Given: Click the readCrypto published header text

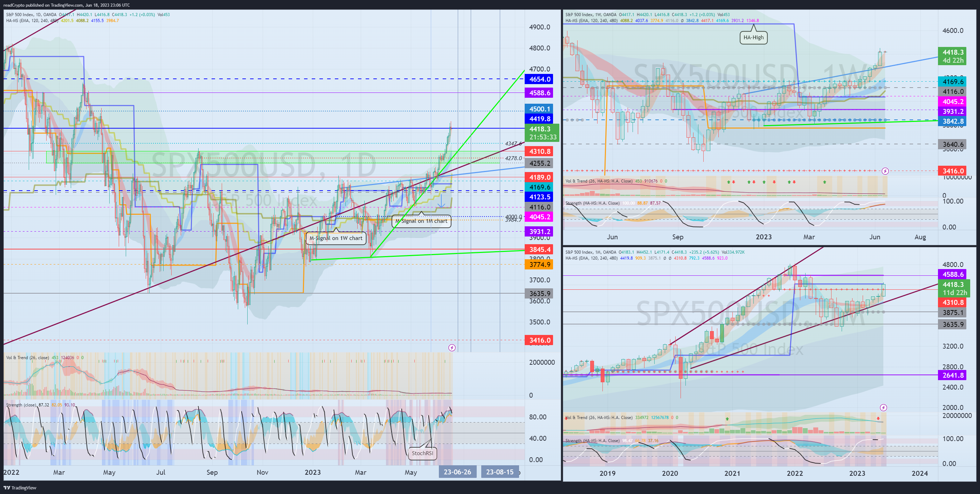Looking at the screenshot, I should tap(67, 5).
